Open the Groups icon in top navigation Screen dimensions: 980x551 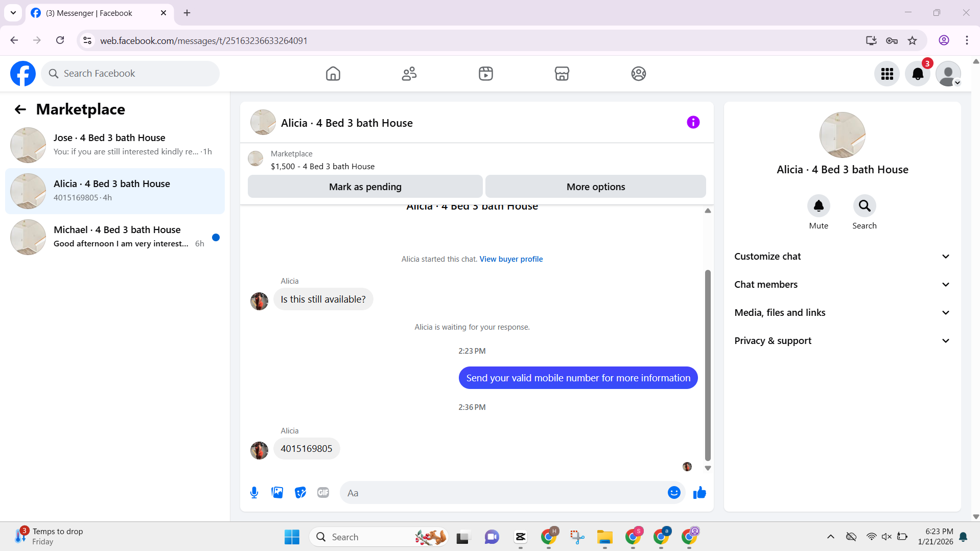(639, 74)
